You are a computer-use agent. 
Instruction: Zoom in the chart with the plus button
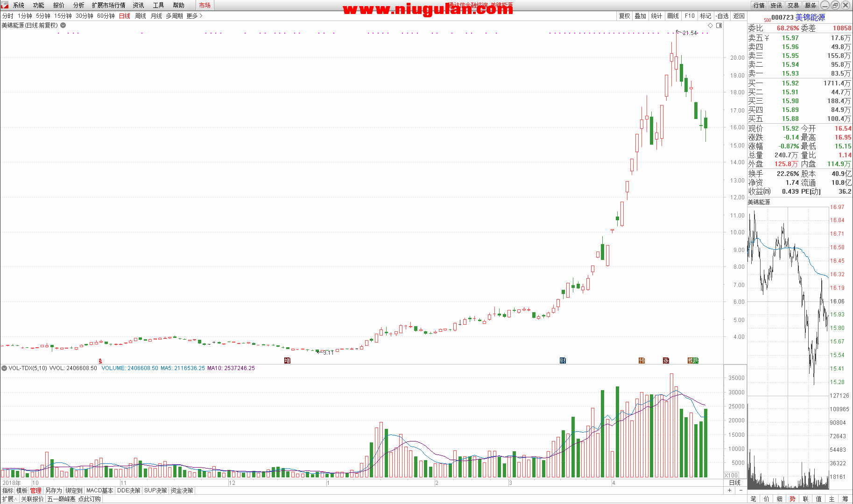(x=729, y=490)
